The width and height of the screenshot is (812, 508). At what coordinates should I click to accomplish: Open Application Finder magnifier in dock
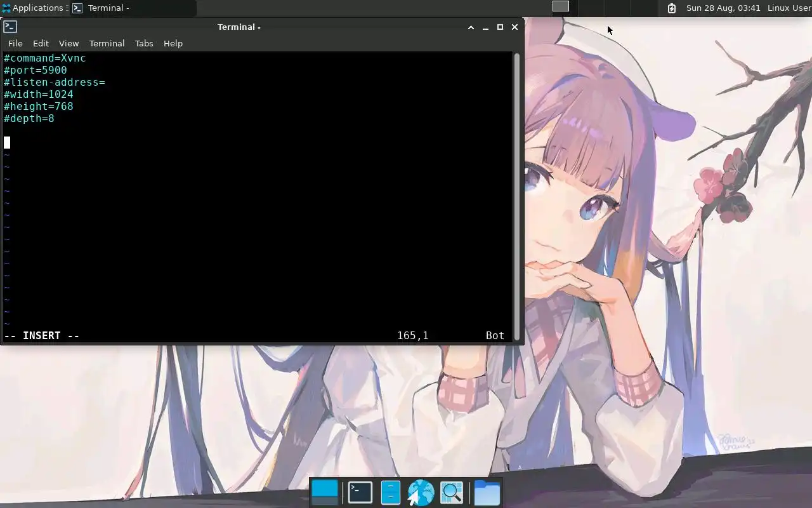tap(452, 493)
